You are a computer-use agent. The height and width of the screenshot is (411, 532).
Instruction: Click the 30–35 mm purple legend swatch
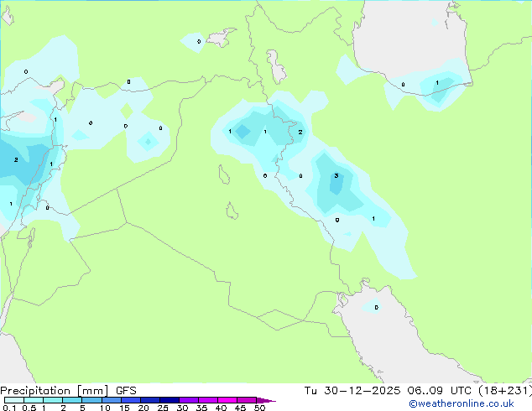coord(188,400)
